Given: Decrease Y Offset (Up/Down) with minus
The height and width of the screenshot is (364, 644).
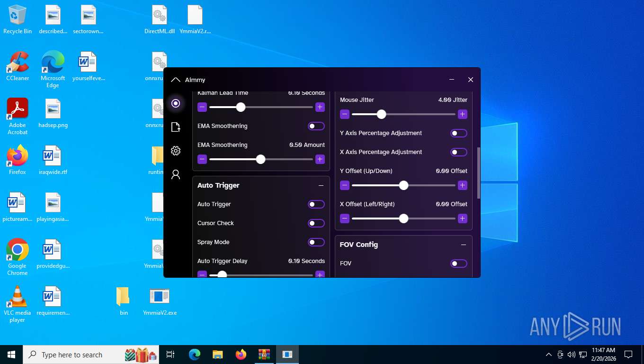Looking at the screenshot, I should [345, 185].
